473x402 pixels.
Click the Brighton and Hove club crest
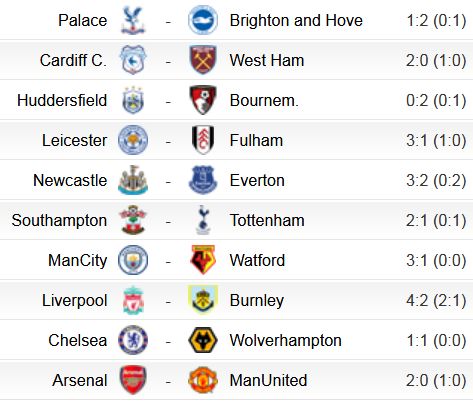tap(203, 20)
